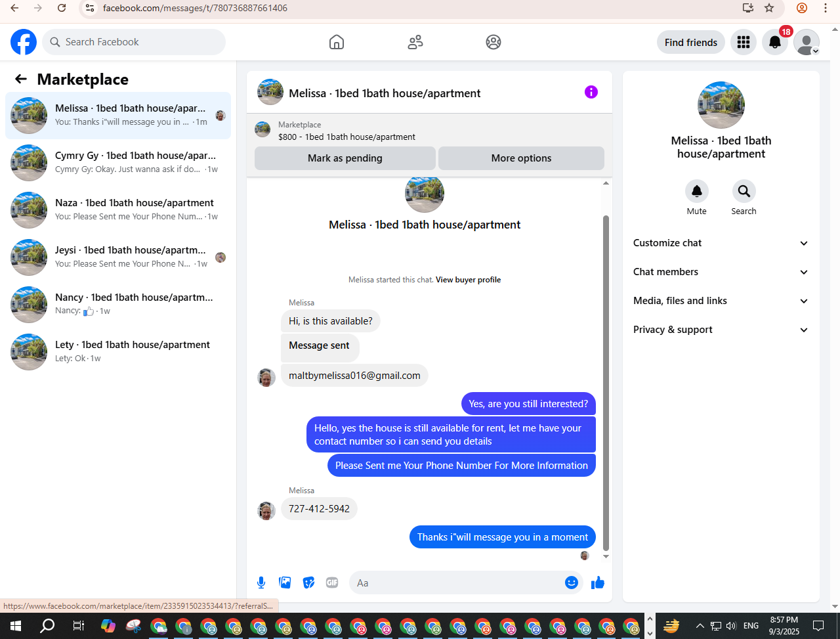Mark the listing as pending
This screenshot has width=840, height=639.
[345, 158]
